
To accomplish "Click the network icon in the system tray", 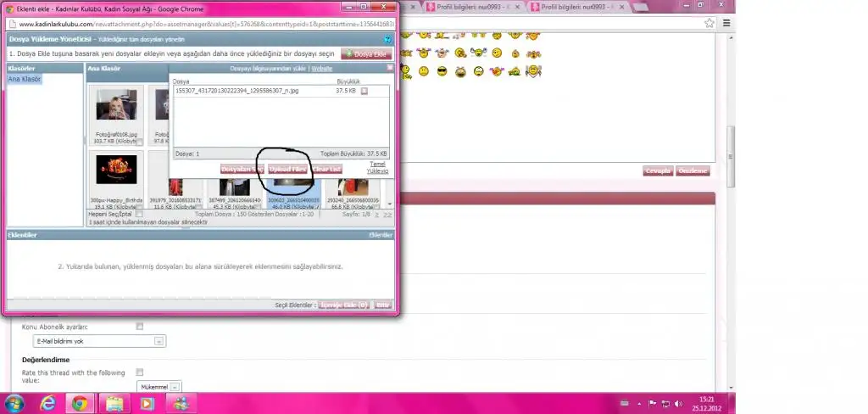I will [x=665, y=404].
